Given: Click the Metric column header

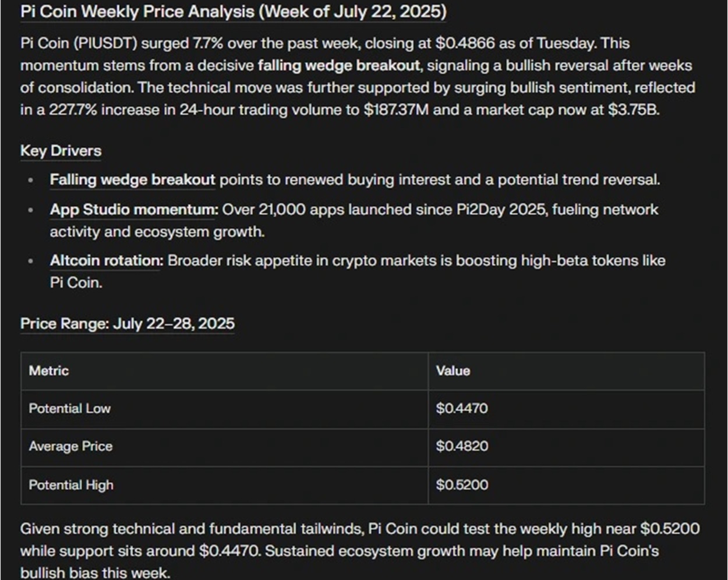Looking at the screenshot, I should click(49, 371).
